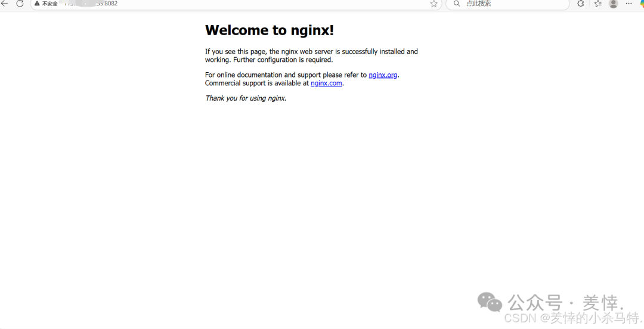The width and height of the screenshot is (644, 329).
Task: Click the CSDN watermark text
Action: click(521, 318)
